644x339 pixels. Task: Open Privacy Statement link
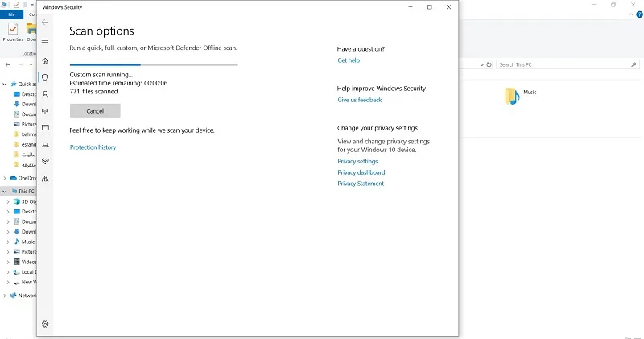361,184
